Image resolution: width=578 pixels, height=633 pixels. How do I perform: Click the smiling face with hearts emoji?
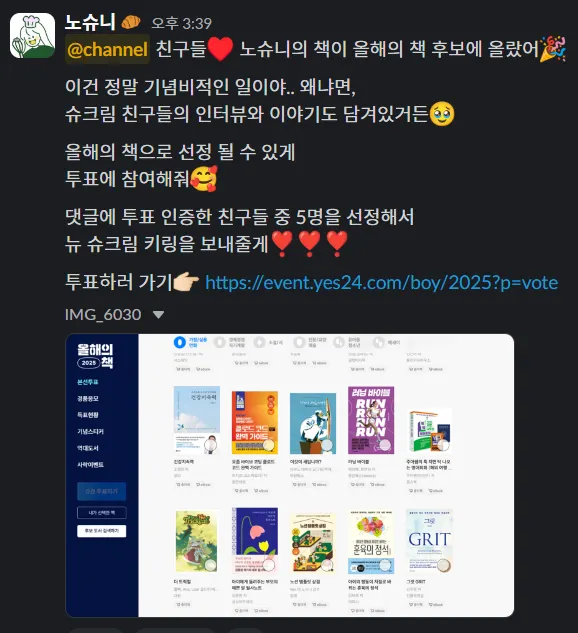point(203,178)
